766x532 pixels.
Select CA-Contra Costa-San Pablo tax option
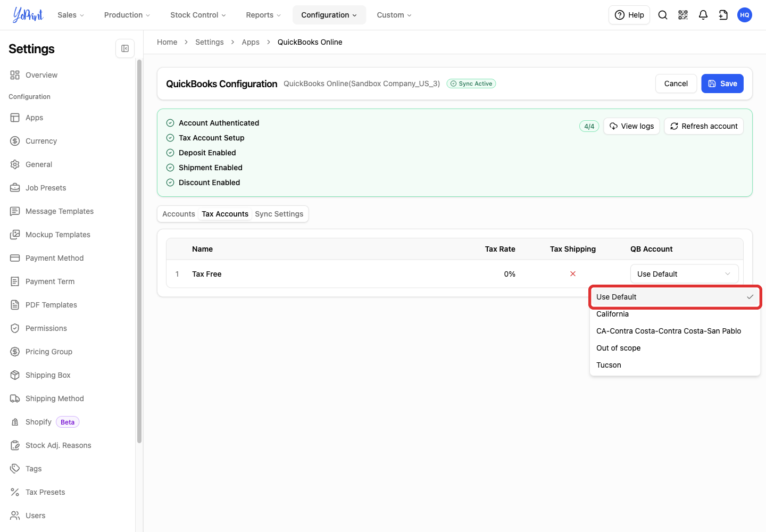coord(675,331)
